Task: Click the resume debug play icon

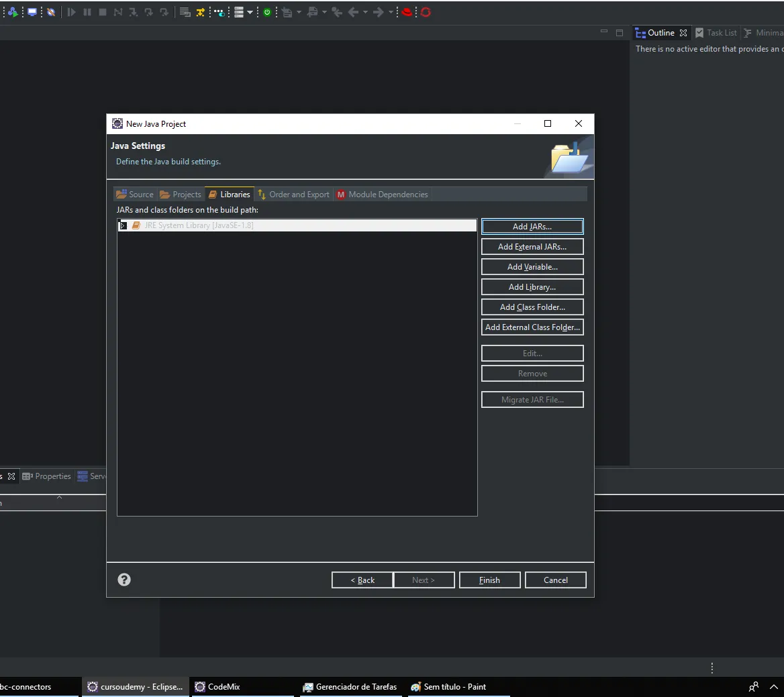Action: click(x=72, y=12)
